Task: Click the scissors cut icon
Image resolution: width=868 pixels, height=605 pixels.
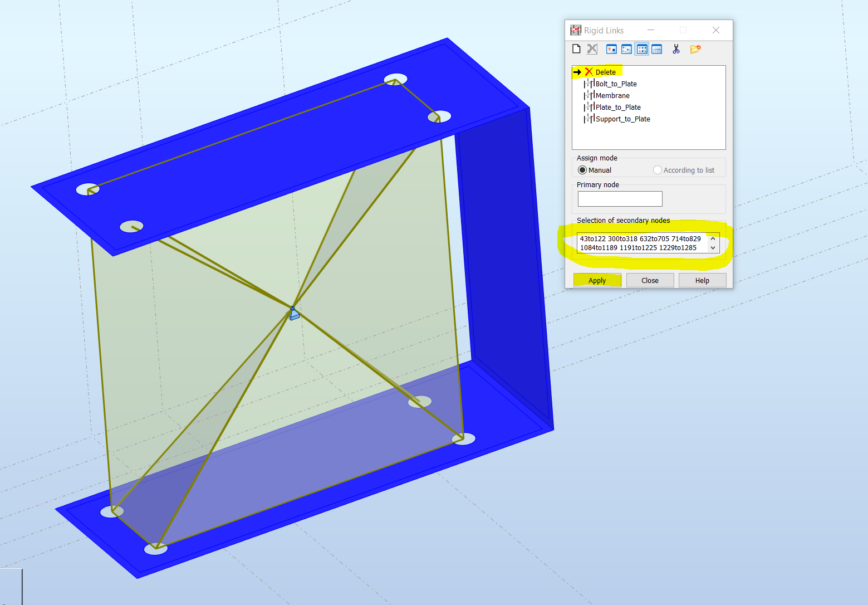Action: (675, 49)
